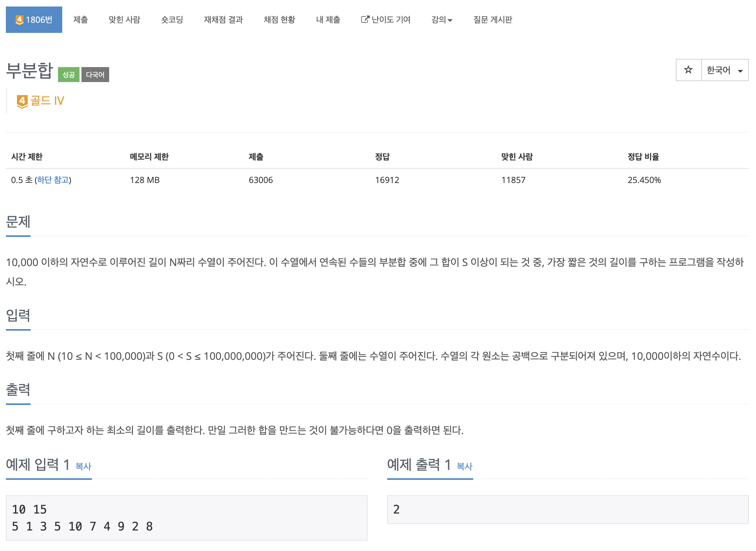756x551 pixels.
Task: Copy the sample output with 복사
Action: 464,467
